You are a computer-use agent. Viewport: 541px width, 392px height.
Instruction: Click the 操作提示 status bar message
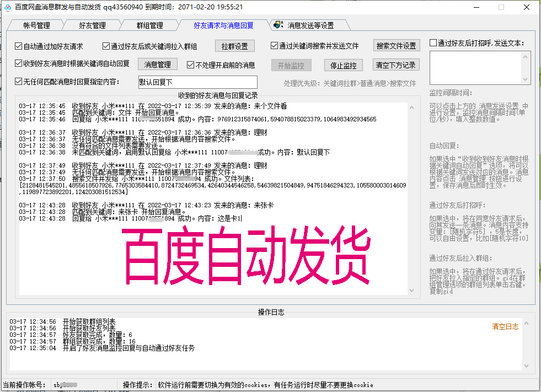265,385
